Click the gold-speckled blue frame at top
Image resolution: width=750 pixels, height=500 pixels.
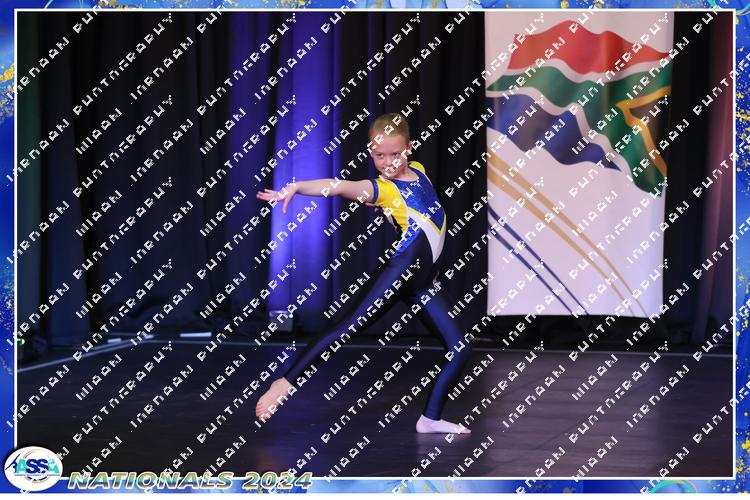click(375, 5)
